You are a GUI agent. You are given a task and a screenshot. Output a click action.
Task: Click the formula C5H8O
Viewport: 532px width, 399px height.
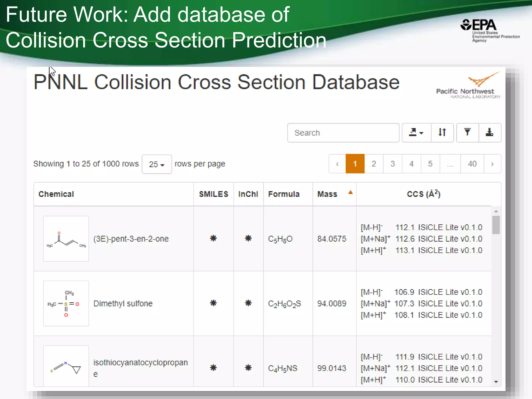(280, 239)
